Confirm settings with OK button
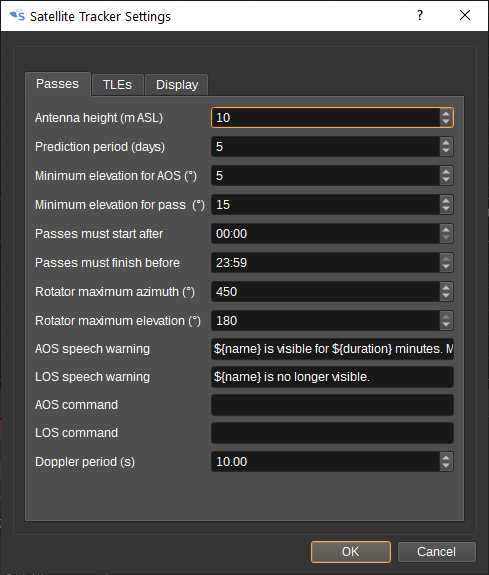This screenshot has width=489, height=575. click(x=351, y=552)
